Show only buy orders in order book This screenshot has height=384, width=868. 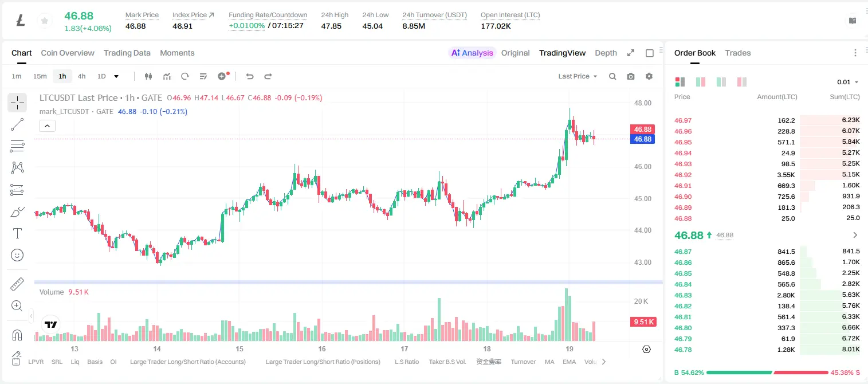coord(721,82)
